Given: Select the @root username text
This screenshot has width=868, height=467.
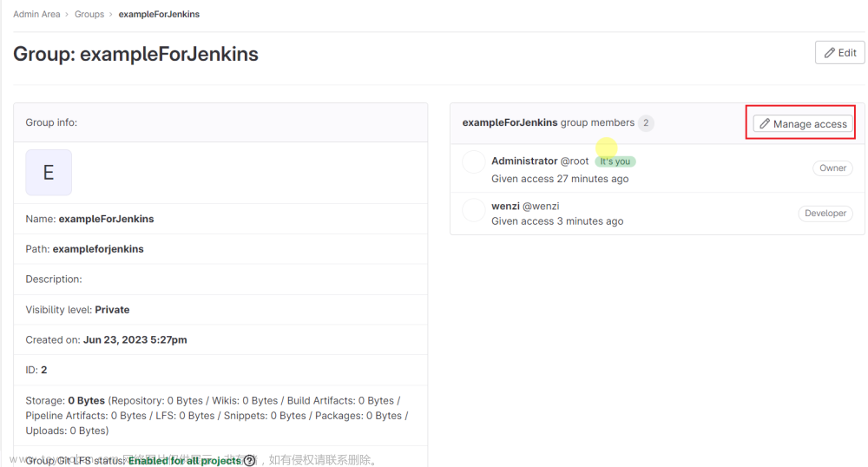Looking at the screenshot, I should [575, 161].
